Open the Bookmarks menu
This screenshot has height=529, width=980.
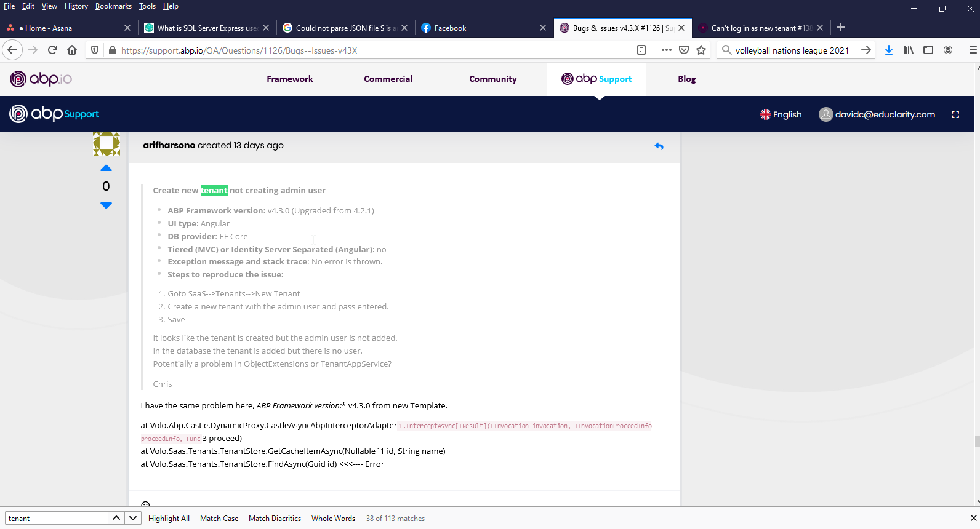(113, 6)
